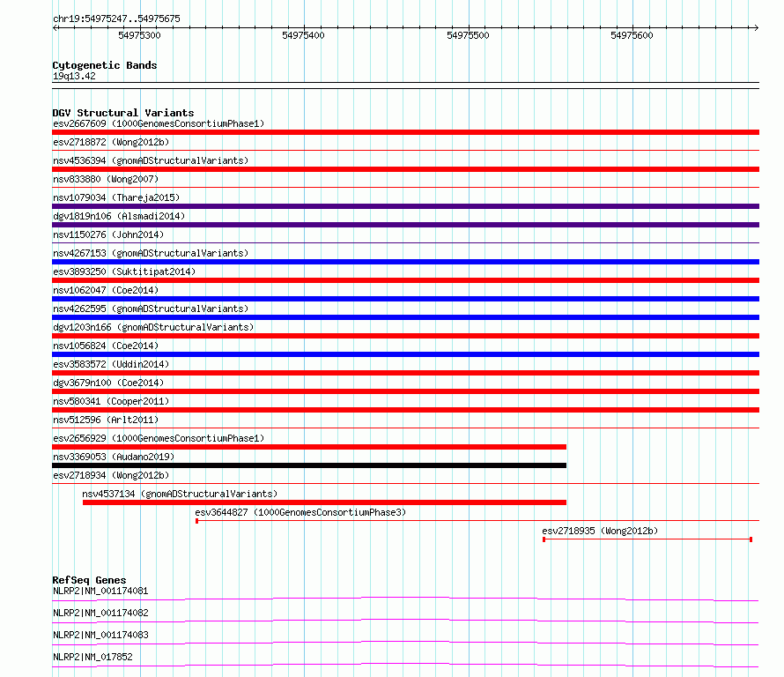The image size is (784, 677).
Task: Open variant nsv4267153 (gnomADStructuralVariants)
Action: click(151, 253)
